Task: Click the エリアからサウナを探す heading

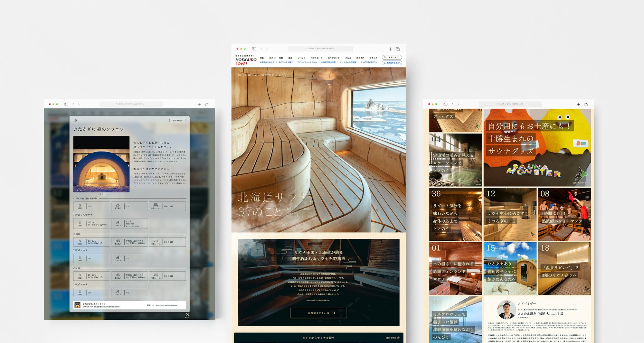Action: tap(318, 338)
